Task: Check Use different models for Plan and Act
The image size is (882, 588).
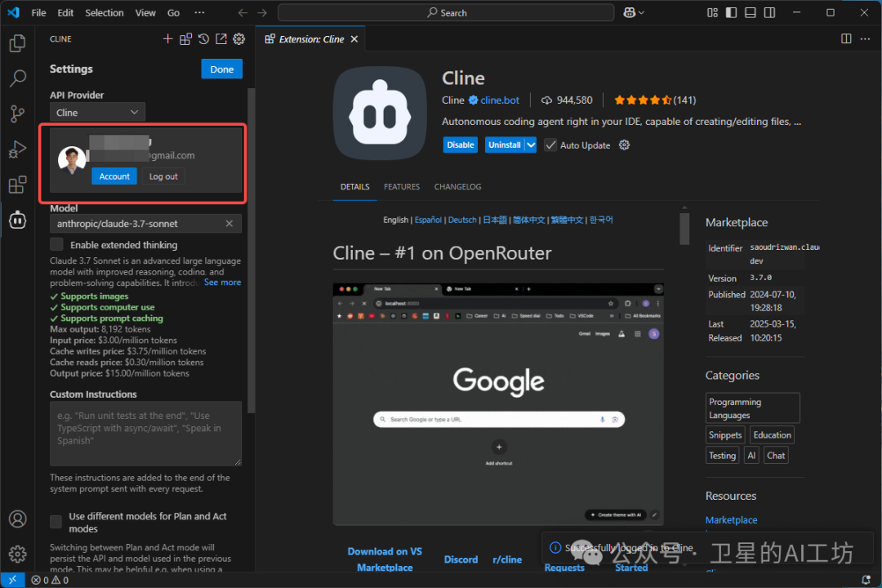Action: (x=55, y=521)
